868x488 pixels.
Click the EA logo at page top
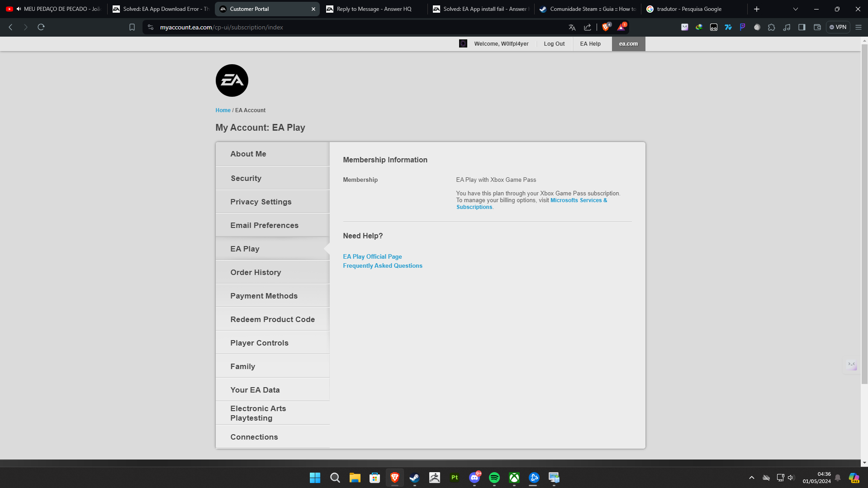pos(232,81)
